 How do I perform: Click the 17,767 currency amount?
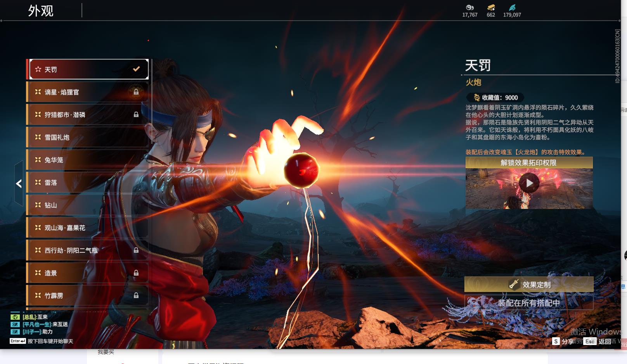tap(470, 15)
